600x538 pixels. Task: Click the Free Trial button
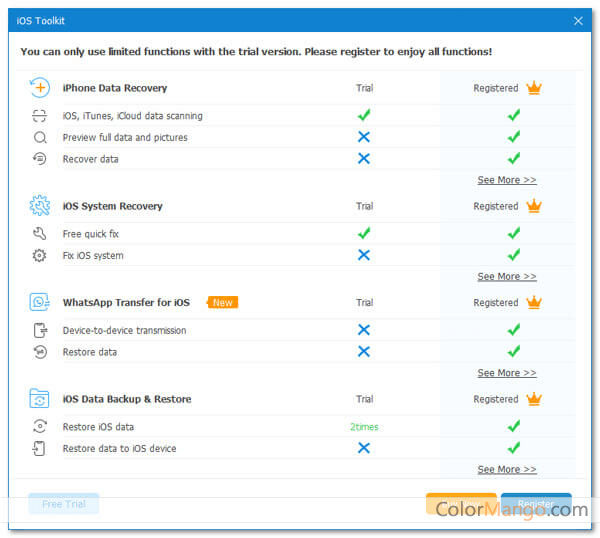(x=64, y=504)
